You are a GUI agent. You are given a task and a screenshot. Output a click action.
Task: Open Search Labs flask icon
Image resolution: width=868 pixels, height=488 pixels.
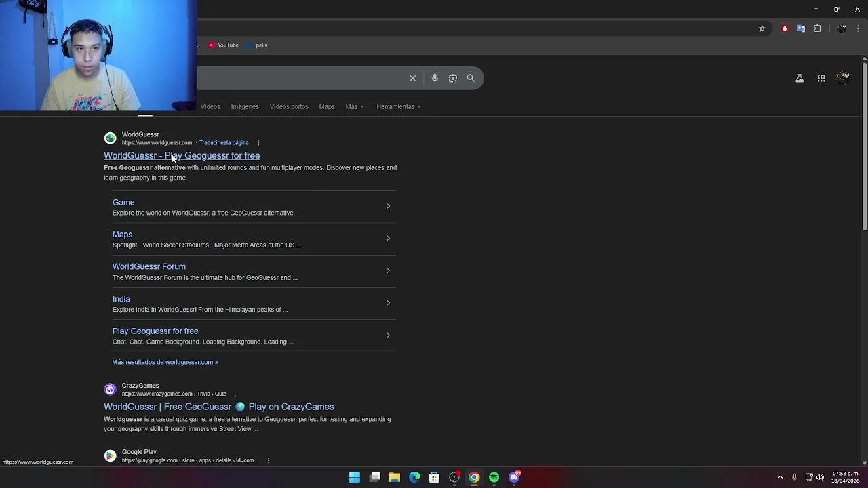coord(800,79)
